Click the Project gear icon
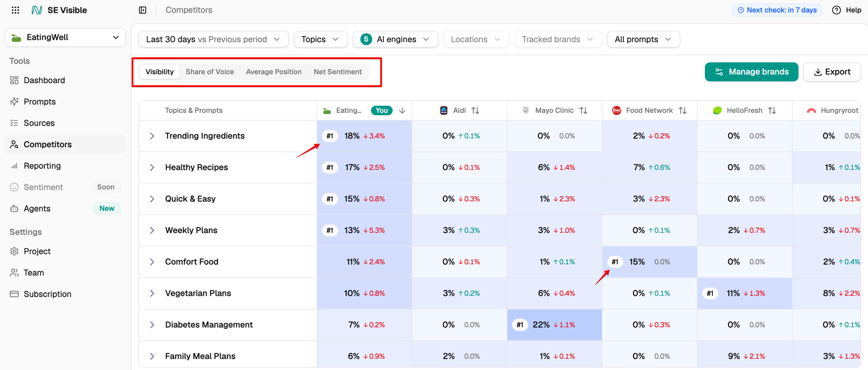Screen dimensions: 868x370 tap(14, 251)
